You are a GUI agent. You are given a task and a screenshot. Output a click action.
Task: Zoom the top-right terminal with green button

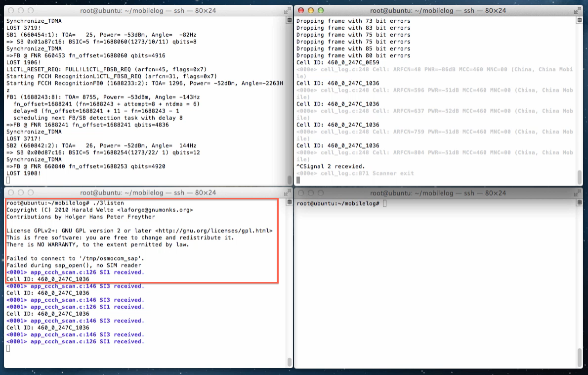[321, 10]
